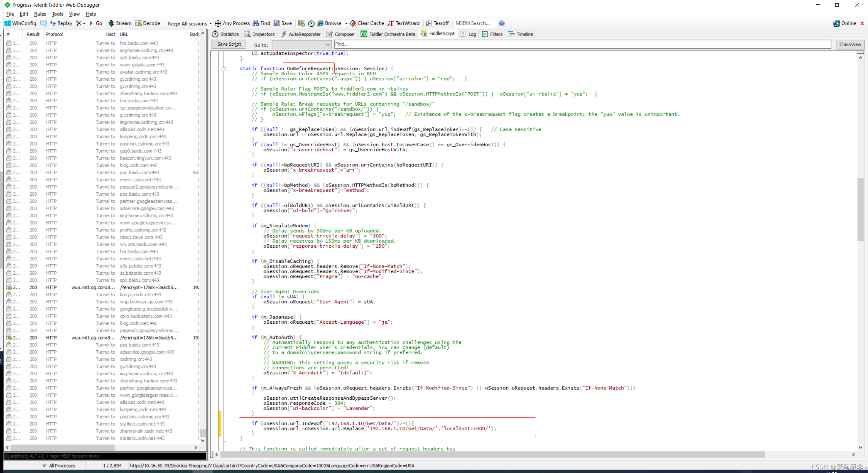
Task: Select the Composer tab
Action: 344,34
